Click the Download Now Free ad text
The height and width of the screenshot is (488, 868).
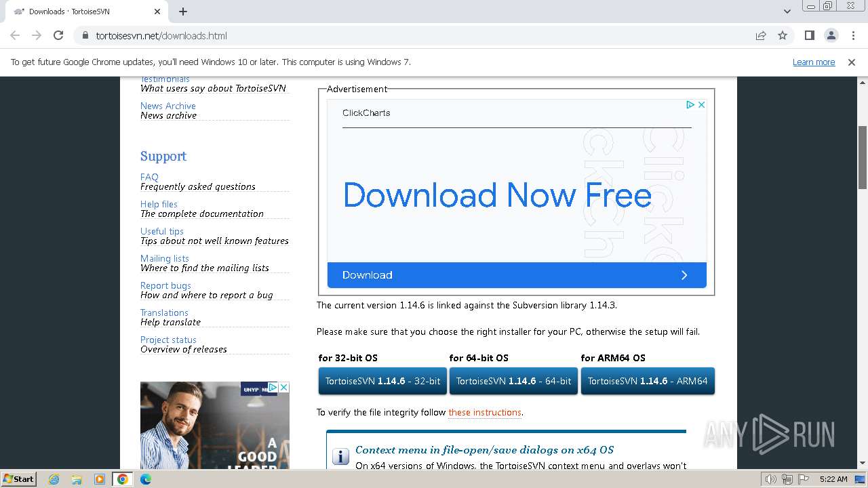click(x=497, y=195)
